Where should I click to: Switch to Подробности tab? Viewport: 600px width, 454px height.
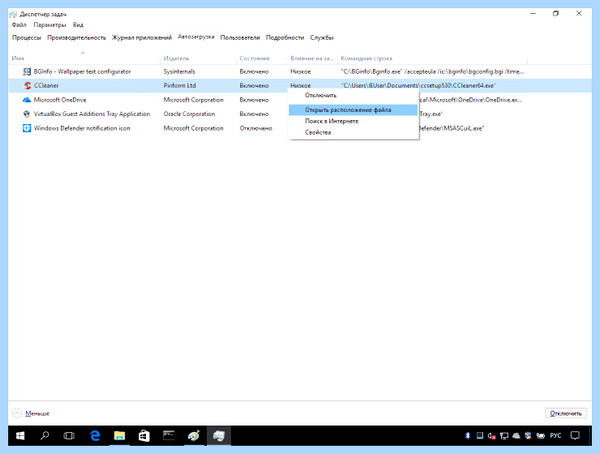click(x=285, y=38)
